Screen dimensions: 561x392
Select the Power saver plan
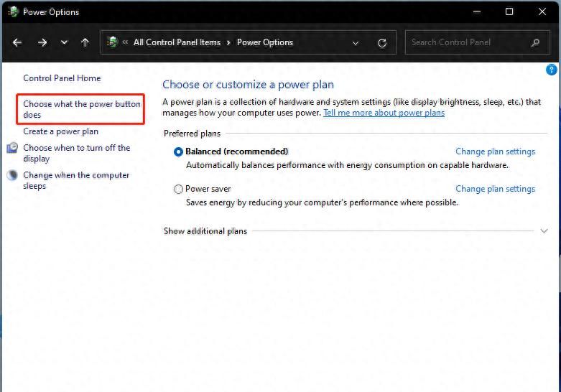click(179, 189)
